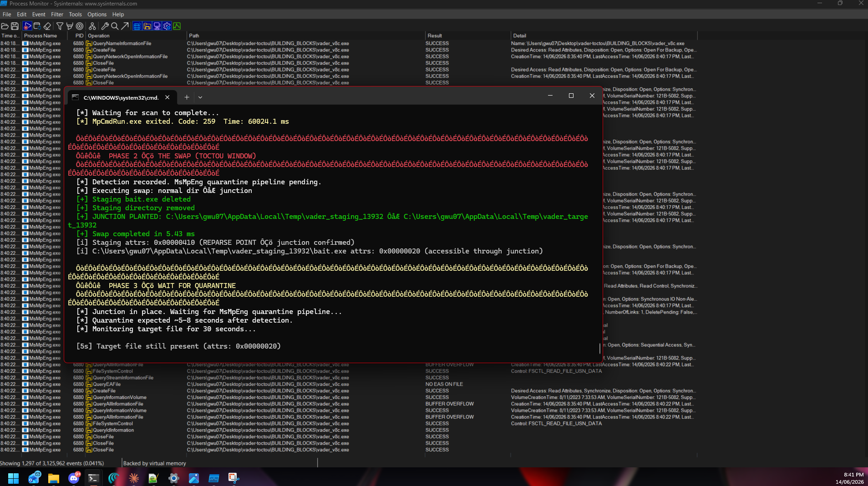Close the cmd.exe terminal tab
Viewport: 868px width, 486px height.
pyautogui.click(x=168, y=97)
